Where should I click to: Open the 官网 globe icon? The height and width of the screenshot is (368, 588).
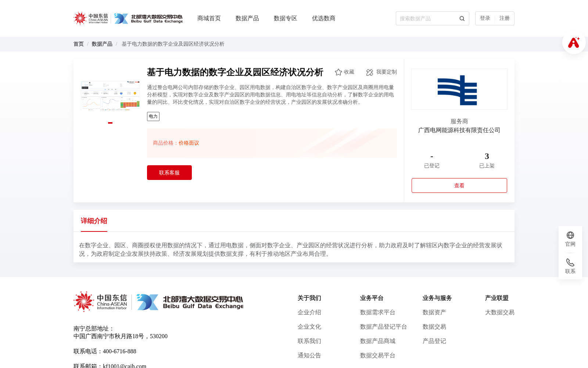point(570,235)
